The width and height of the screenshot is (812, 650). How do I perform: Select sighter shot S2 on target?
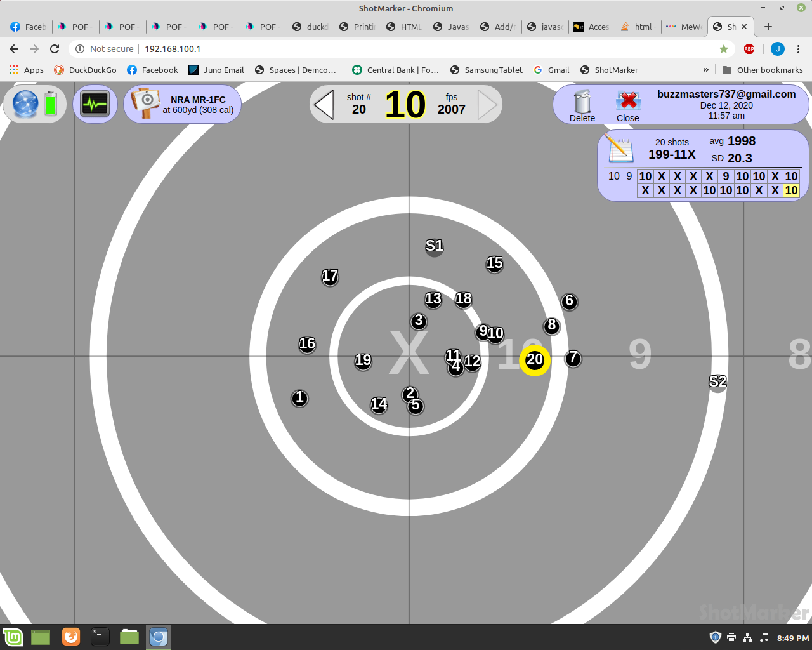[x=717, y=382]
